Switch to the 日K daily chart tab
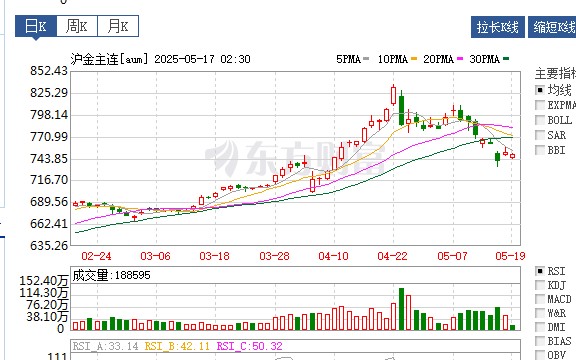This screenshot has width=576, height=360. click(36, 26)
